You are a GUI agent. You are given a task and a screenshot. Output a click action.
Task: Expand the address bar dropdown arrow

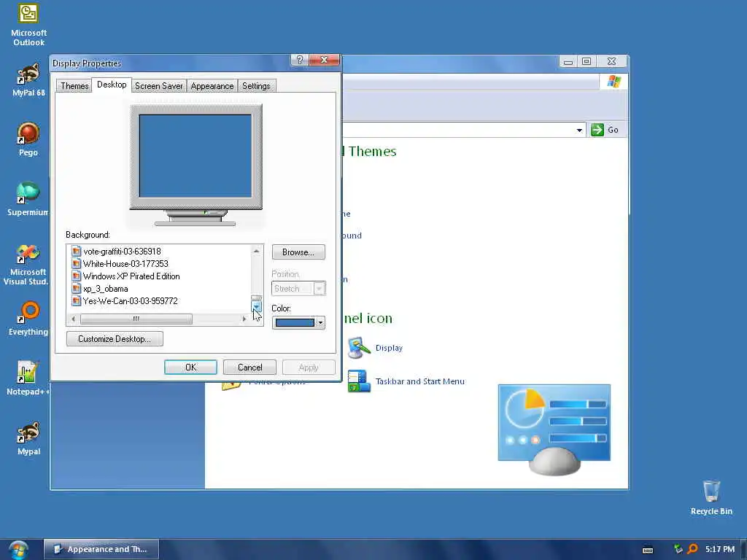(x=579, y=130)
